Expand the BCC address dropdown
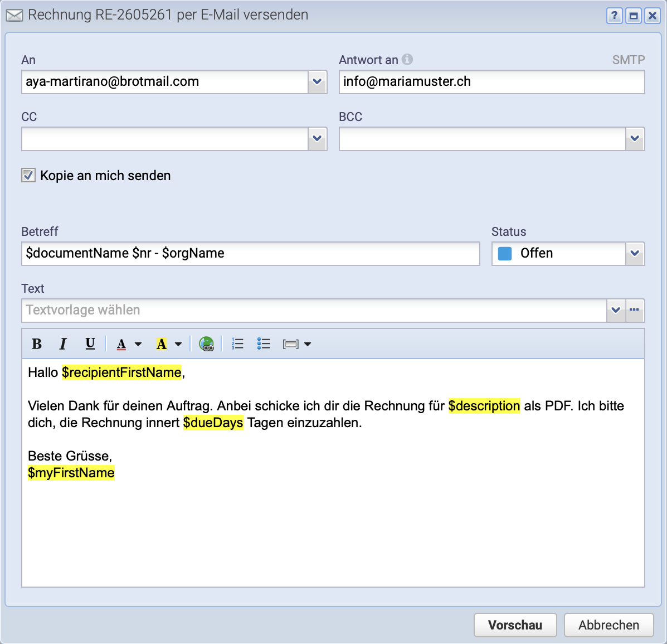This screenshot has height=644, width=667. pos(635,139)
